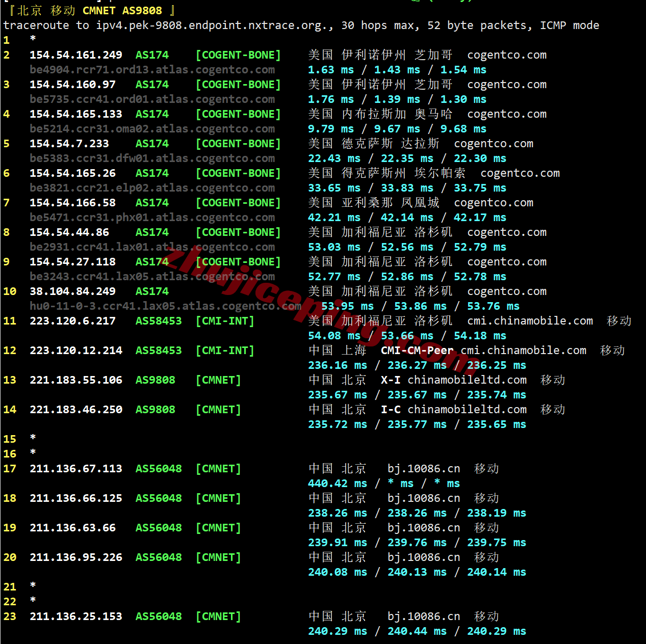The image size is (646, 644).
Task: Select hop 6 IP address 154.54.165.26
Action: (73, 173)
